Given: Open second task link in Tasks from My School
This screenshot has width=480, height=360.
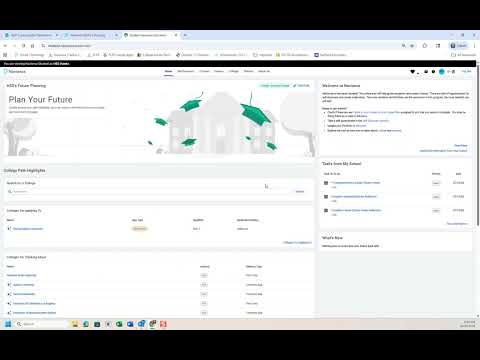Looking at the screenshot, I should tap(354, 196).
